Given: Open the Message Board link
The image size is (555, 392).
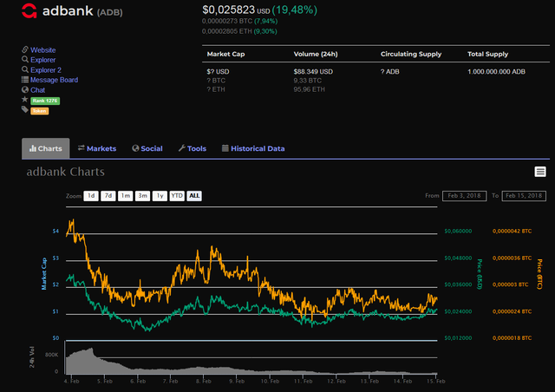Looking at the screenshot, I should (x=54, y=80).
